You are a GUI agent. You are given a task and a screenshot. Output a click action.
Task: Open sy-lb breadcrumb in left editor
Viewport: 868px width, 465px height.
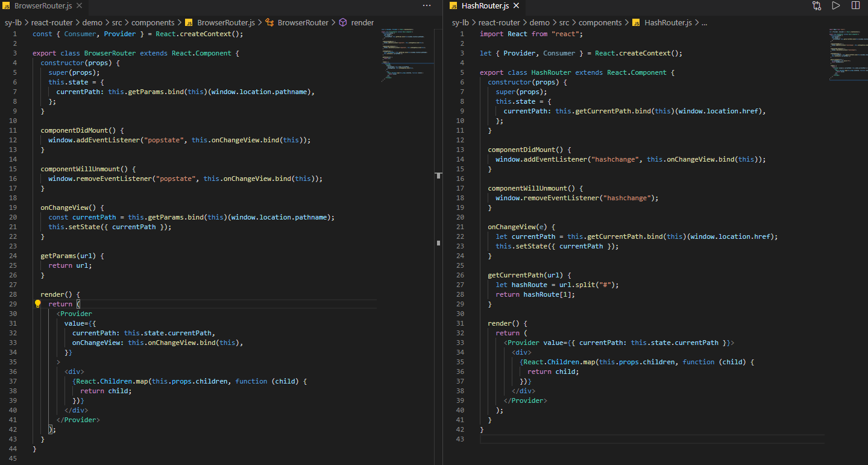pos(13,22)
